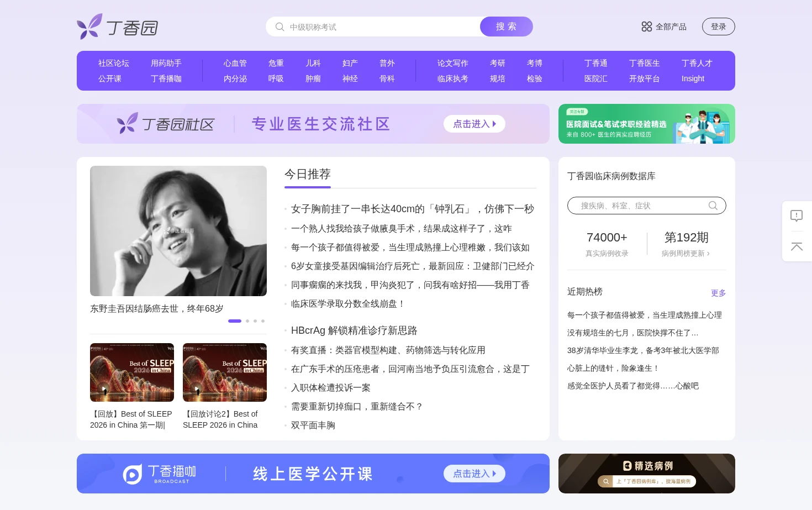The image size is (812, 510).
Task: Select the first carousel indicator dot
Action: pos(235,321)
